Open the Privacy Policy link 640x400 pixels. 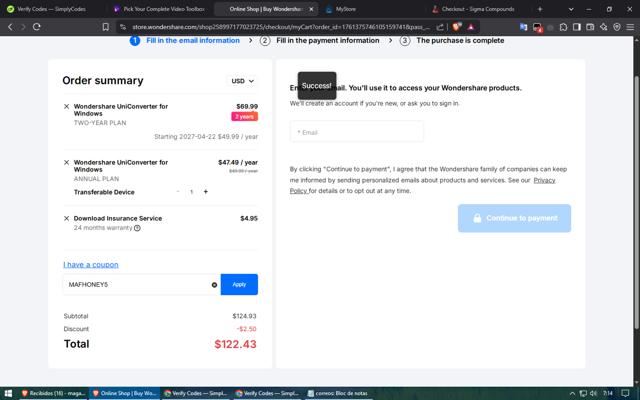pos(545,180)
